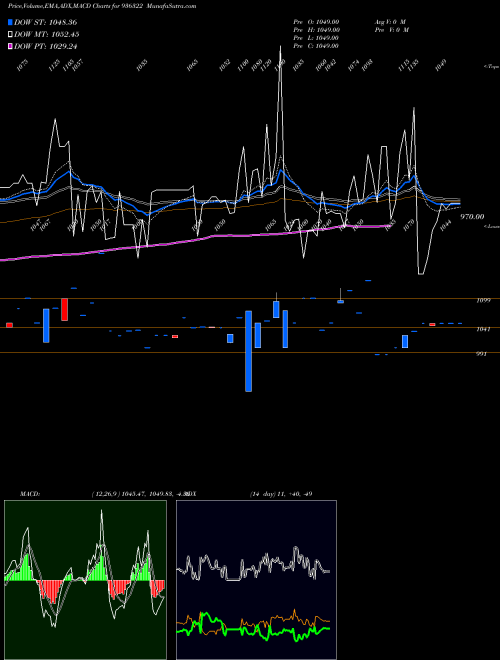Click the Tops marker label at right
500x660 pixels.
(x=491, y=67)
